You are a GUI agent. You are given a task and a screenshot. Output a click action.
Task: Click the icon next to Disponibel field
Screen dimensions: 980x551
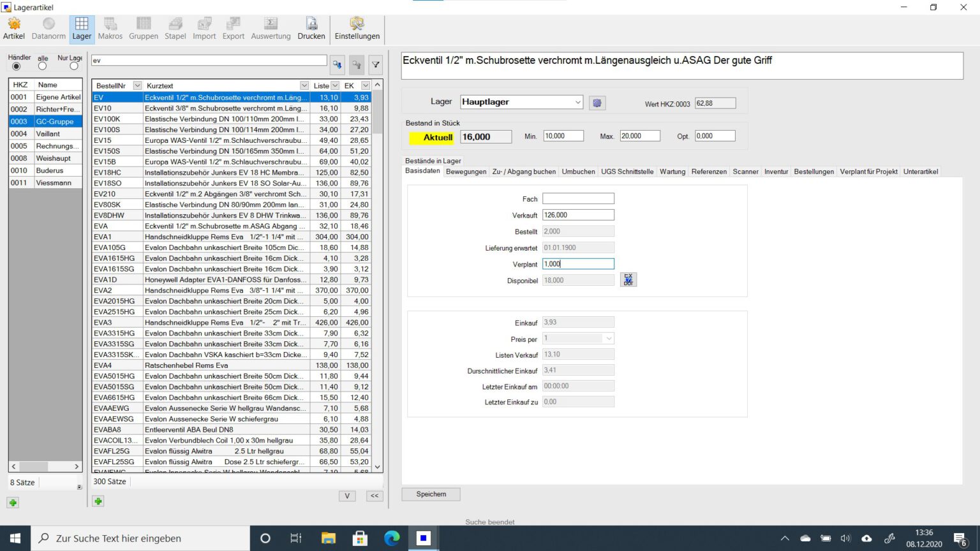[628, 280]
